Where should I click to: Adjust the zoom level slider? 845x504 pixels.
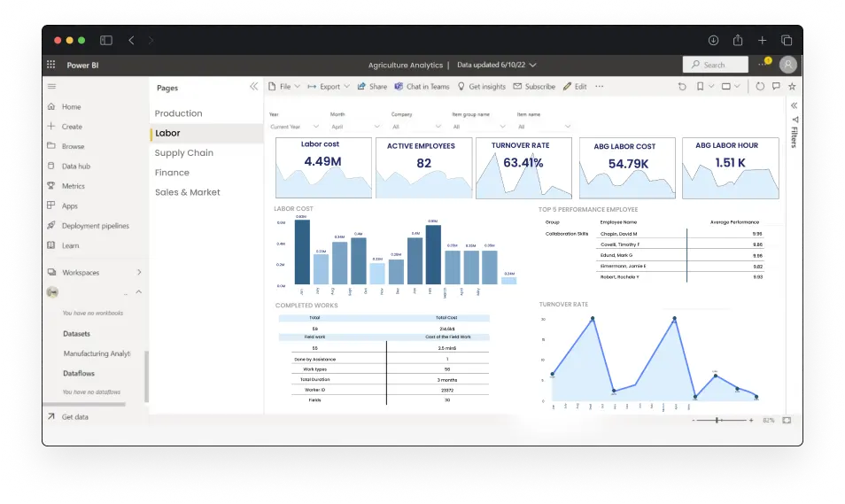(722, 420)
